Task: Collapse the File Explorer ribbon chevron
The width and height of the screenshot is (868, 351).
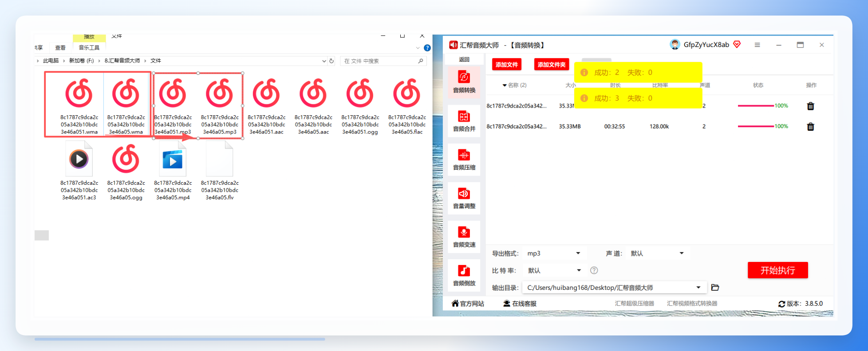Action: point(418,48)
